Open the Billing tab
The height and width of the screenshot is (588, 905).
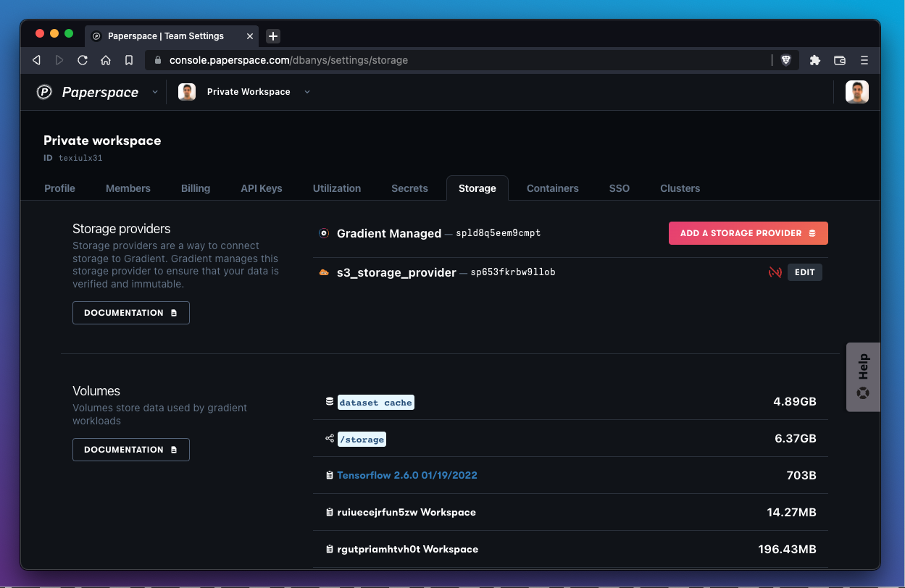coord(196,188)
